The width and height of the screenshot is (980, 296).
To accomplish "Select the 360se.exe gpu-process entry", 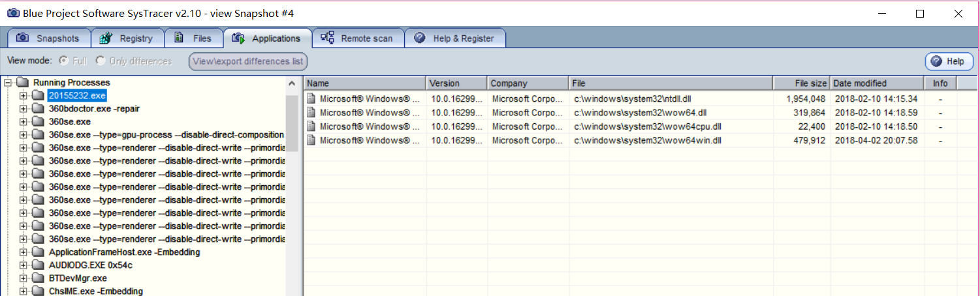I will tap(166, 135).
